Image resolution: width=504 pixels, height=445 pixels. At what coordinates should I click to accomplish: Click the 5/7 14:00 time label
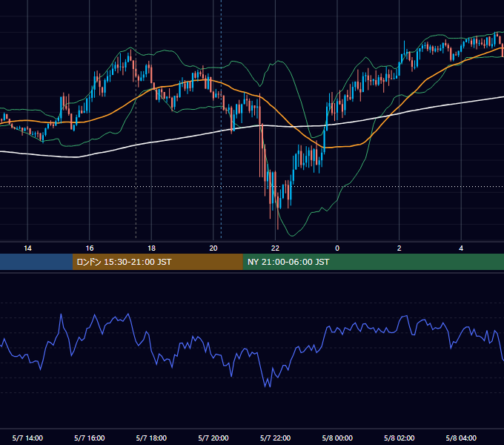point(27,438)
